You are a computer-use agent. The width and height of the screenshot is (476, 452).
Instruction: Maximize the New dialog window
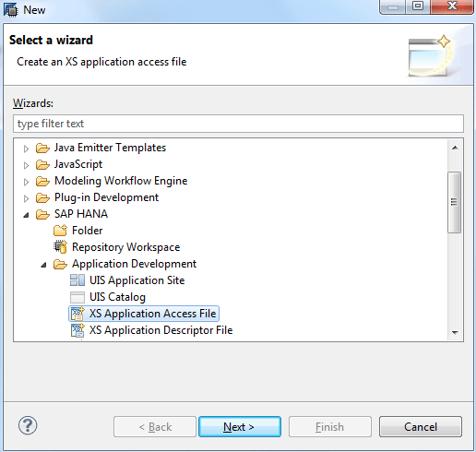(x=418, y=6)
